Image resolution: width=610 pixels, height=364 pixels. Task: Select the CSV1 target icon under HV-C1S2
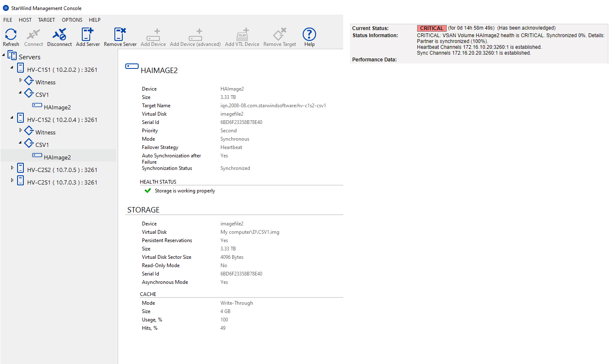(x=29, y=143)
